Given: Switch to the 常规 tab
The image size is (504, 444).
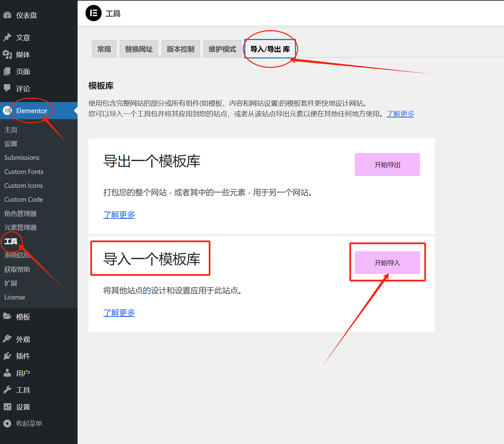Looking at the screenshot, I should tap(104, 48).
